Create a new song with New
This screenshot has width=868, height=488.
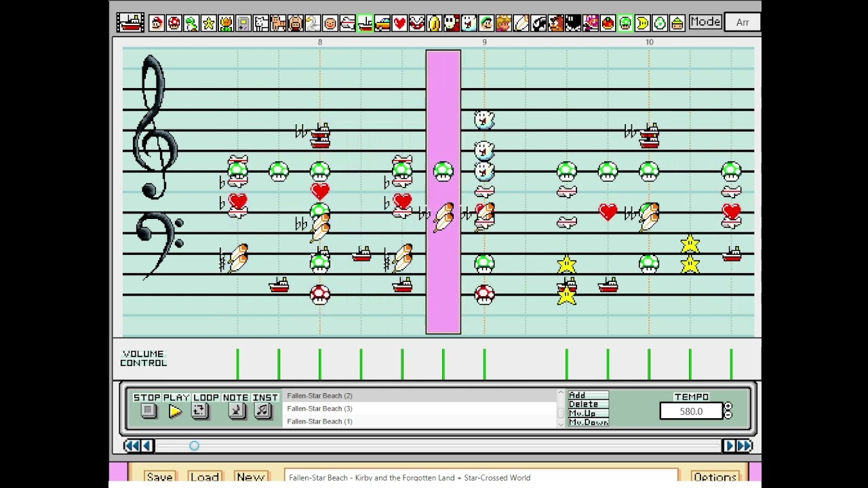click(250, 476)
